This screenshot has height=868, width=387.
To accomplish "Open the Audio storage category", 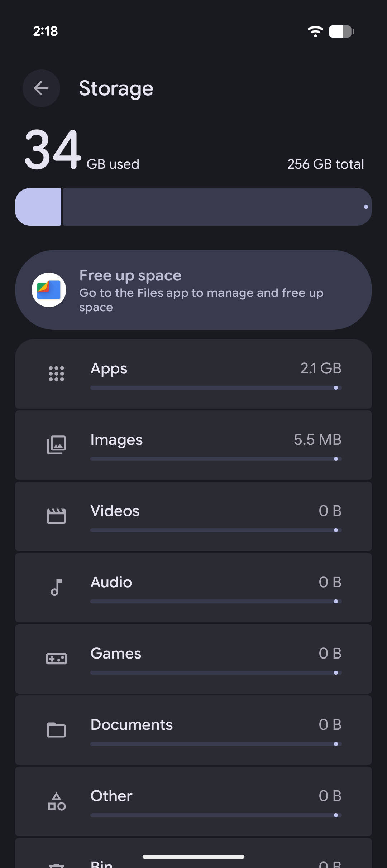I will tap(193, 588).
